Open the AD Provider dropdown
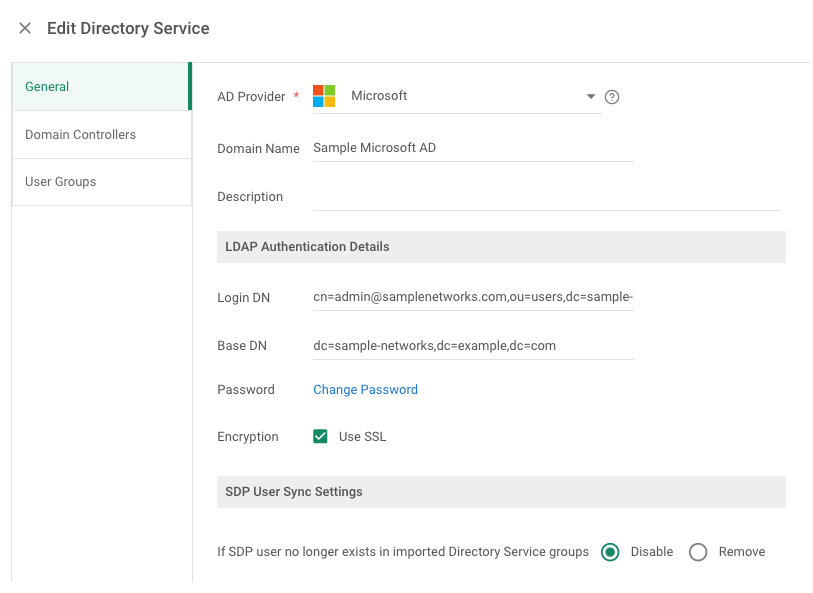This screenshot has width=813, height=593. (590, 96)
